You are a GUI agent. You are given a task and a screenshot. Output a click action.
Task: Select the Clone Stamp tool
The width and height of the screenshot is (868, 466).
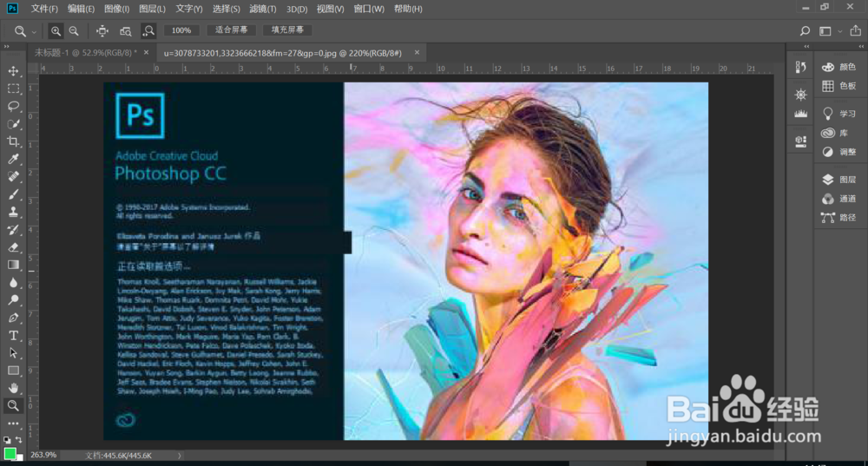(13, 212)
